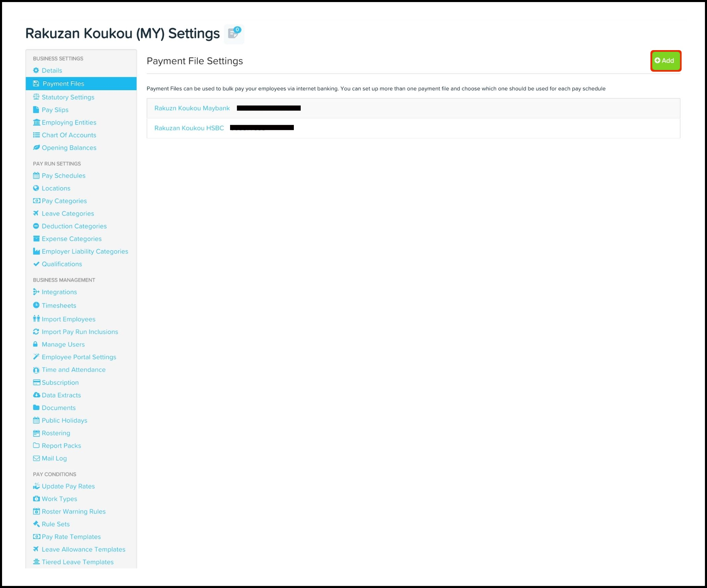Click the gear icon next to Details
The image size is (707, 588).
pyautogui.click(x=36, y=70)
